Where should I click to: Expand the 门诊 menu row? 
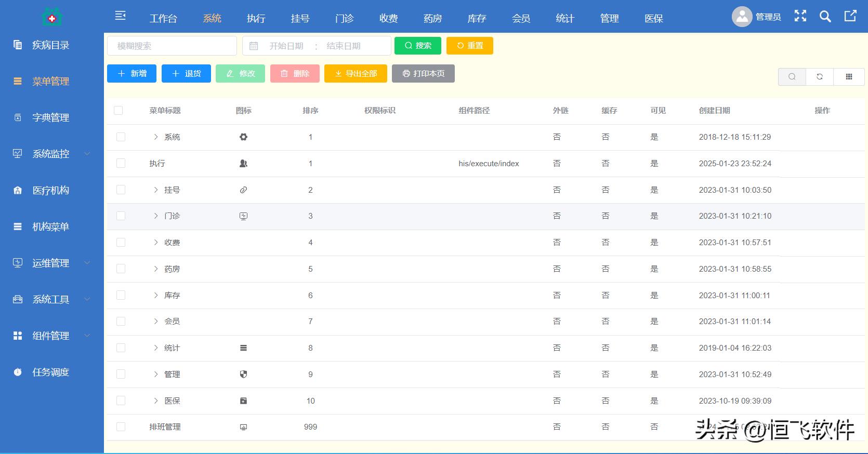pos(155,216)
